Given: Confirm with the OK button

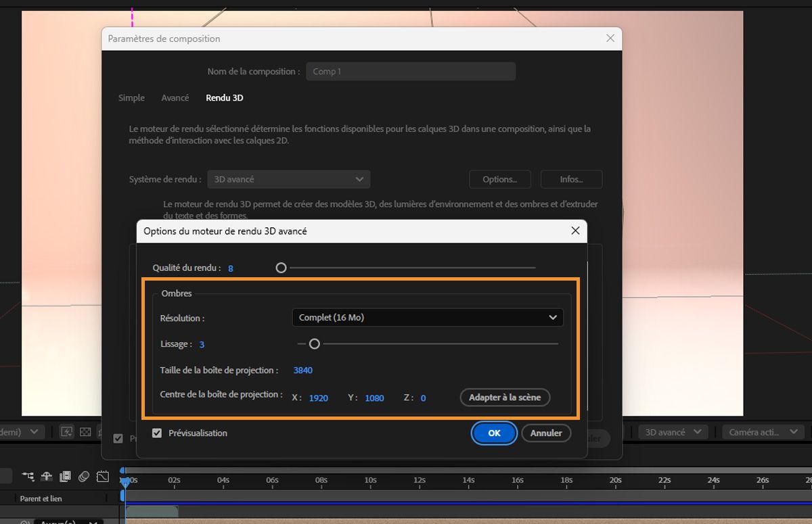Looking at the screenshot, I should coord(495,433).
